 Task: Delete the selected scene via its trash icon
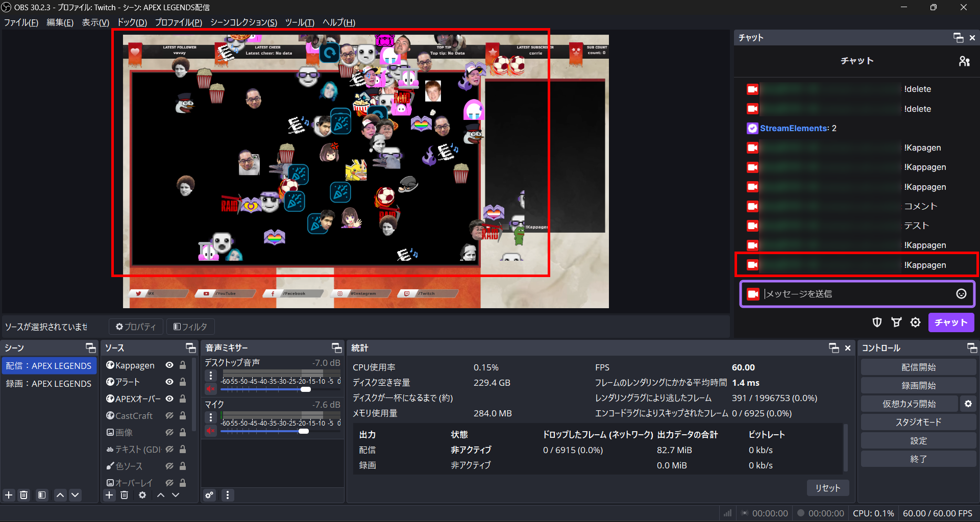[x=24, y=495]
